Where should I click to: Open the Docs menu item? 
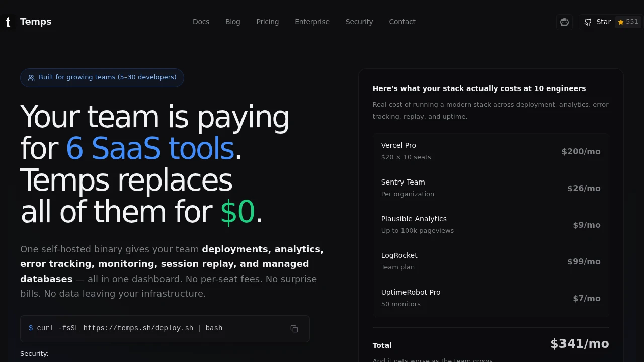tap(201, 22)
